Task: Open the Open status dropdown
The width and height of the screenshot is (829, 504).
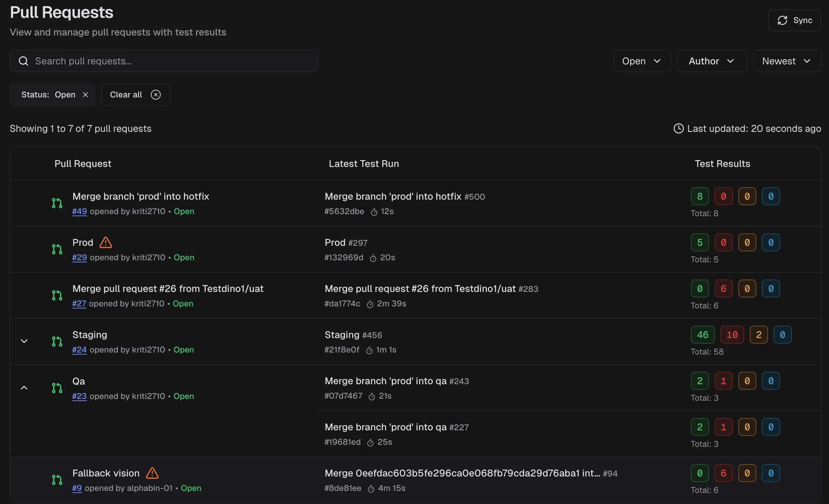Action: click(641, 61)
